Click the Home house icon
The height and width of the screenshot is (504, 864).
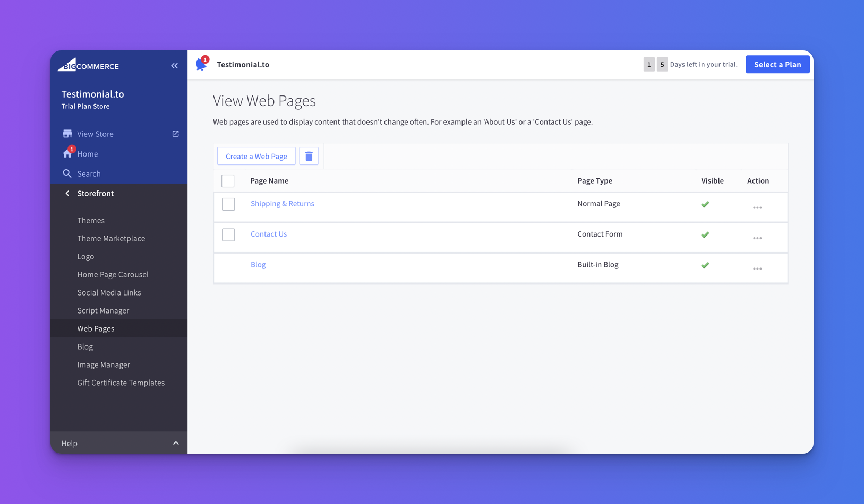(x=67, y=154)
